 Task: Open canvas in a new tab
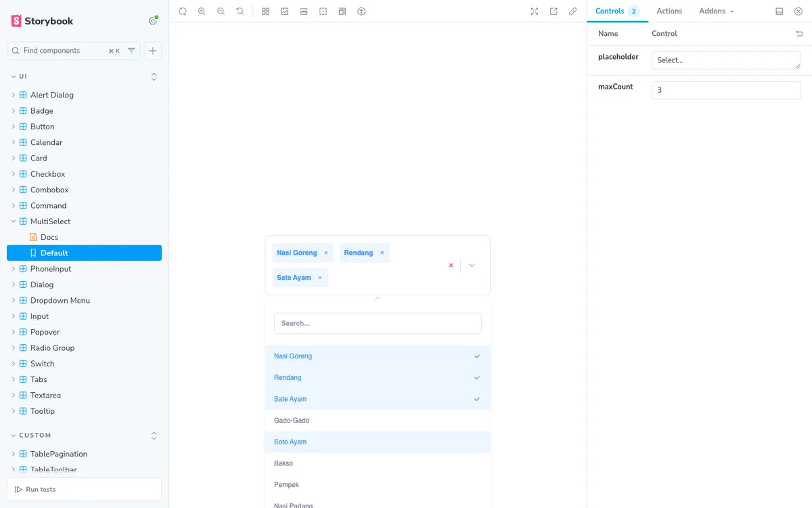click(x=554, y=12)
